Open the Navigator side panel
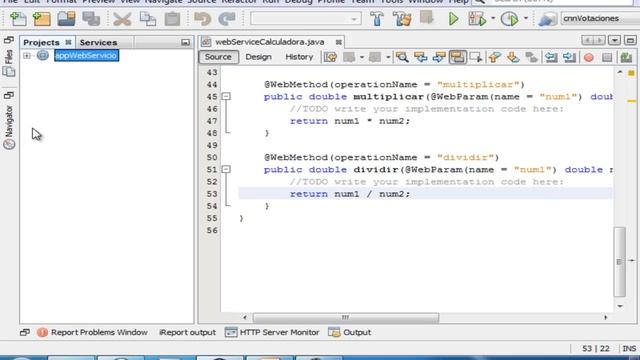 coord(9,127)
